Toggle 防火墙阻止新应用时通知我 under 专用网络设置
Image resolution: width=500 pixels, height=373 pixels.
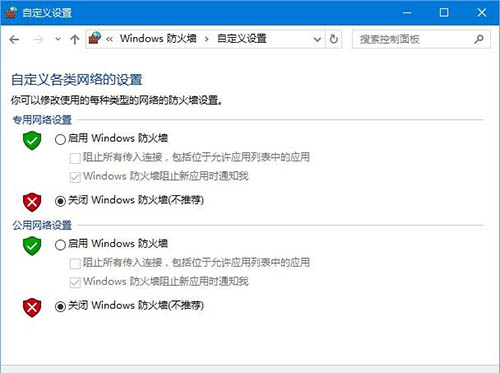[75, 177]
